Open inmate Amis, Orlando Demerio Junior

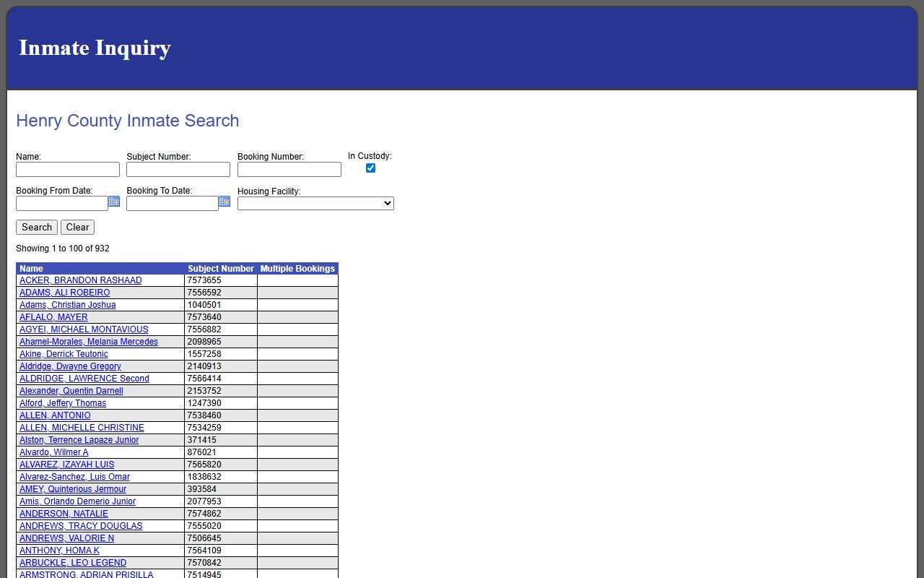[x=78, y=501]
